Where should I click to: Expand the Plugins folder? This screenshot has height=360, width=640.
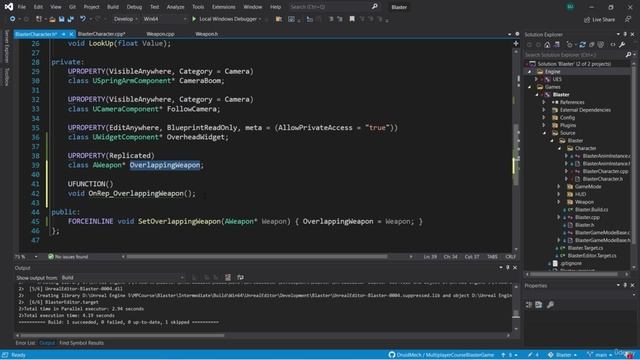click(x=544, y=125)
